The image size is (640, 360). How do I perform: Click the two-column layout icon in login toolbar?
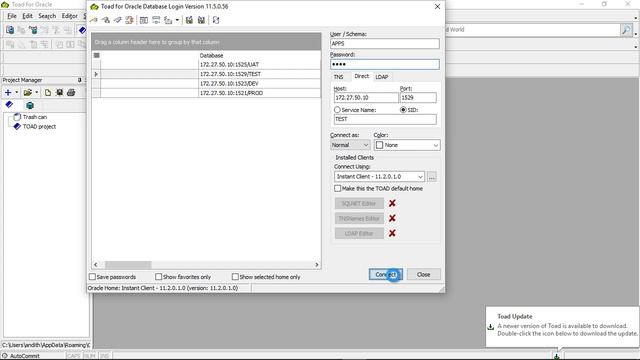point(144,20)
